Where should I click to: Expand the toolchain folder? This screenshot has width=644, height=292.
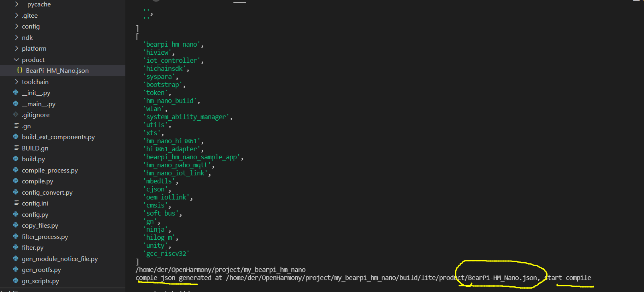pos(16,82)
